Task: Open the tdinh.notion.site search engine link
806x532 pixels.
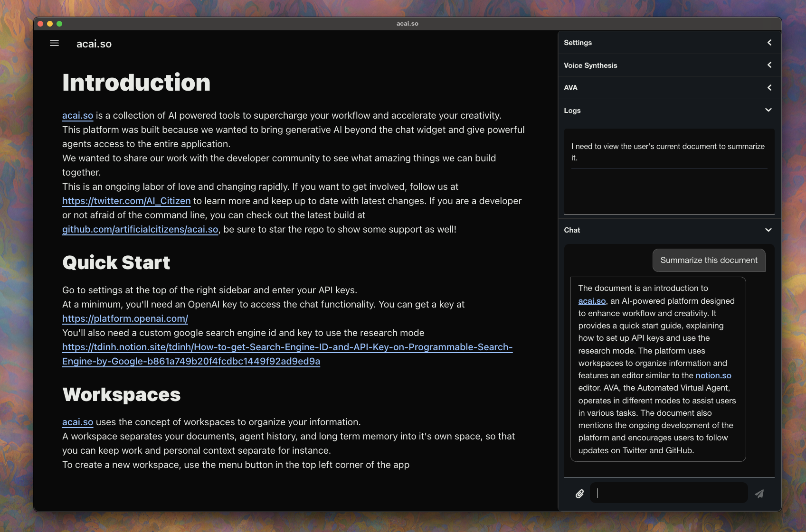Action: tap(287, 354)
